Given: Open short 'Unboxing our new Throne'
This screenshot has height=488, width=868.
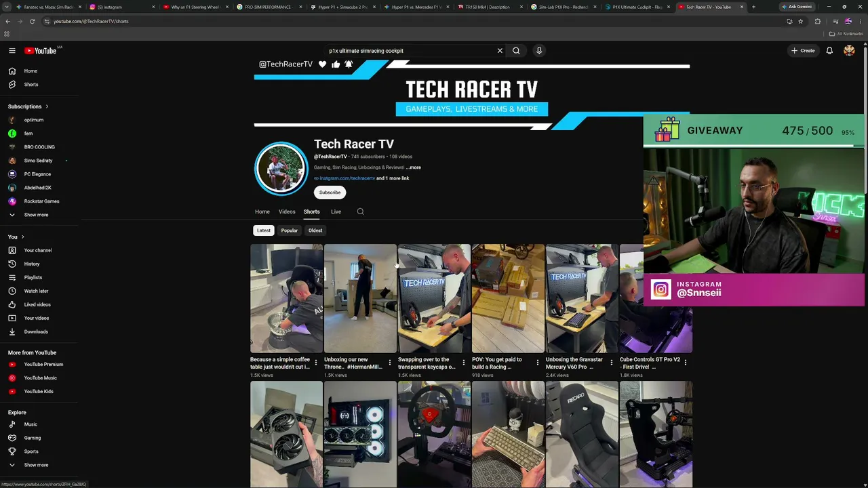Looking at the screenshot, I should point(360,298).
